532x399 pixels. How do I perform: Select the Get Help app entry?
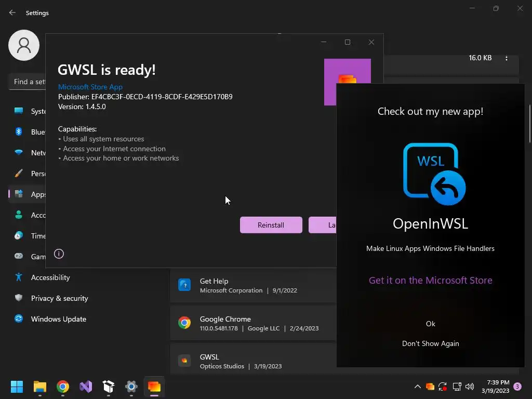point(253,285)
